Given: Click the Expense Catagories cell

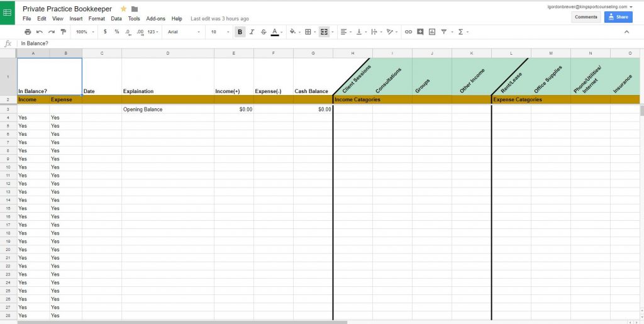Looking at the screenshot, I should point(511,99).
